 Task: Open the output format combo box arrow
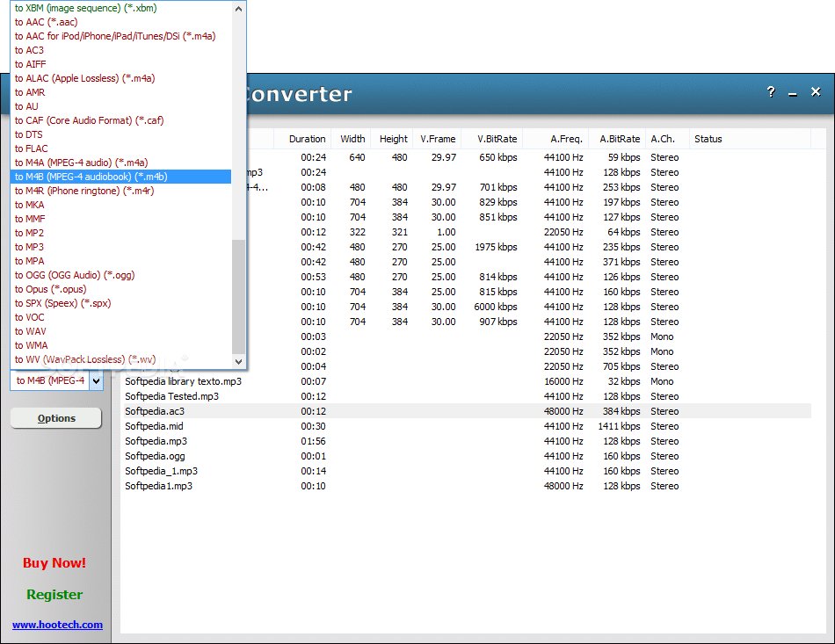(97, 380)
